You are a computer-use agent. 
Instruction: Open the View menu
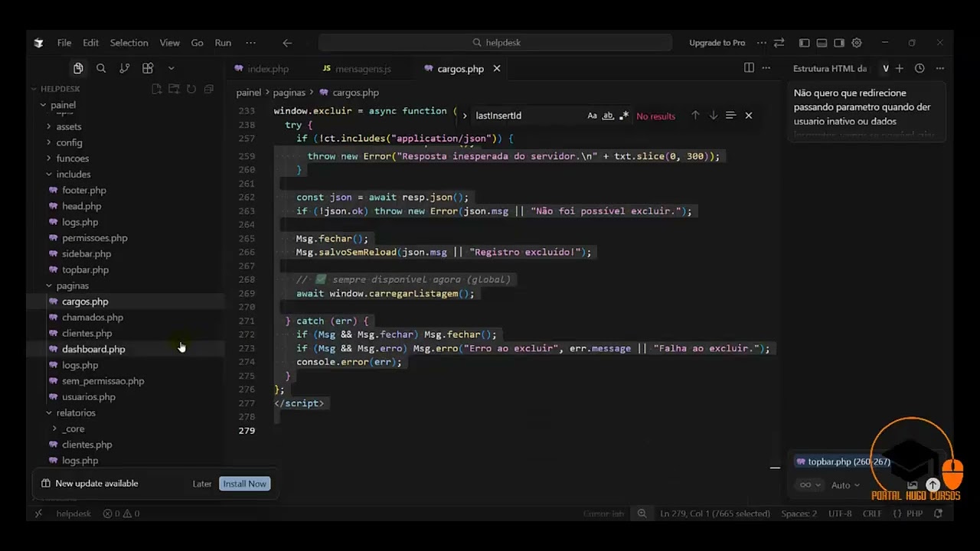tap(170, 43)
